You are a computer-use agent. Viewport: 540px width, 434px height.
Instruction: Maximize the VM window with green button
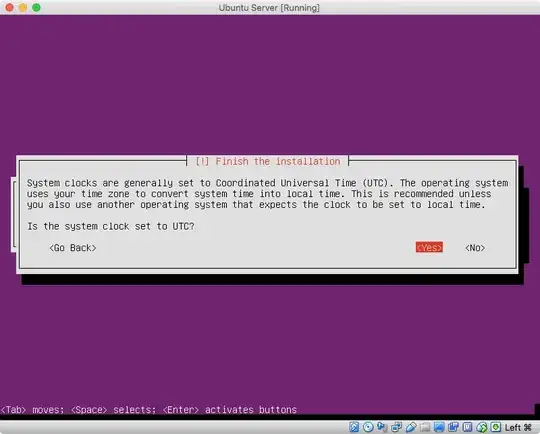[x=36, y=7]
